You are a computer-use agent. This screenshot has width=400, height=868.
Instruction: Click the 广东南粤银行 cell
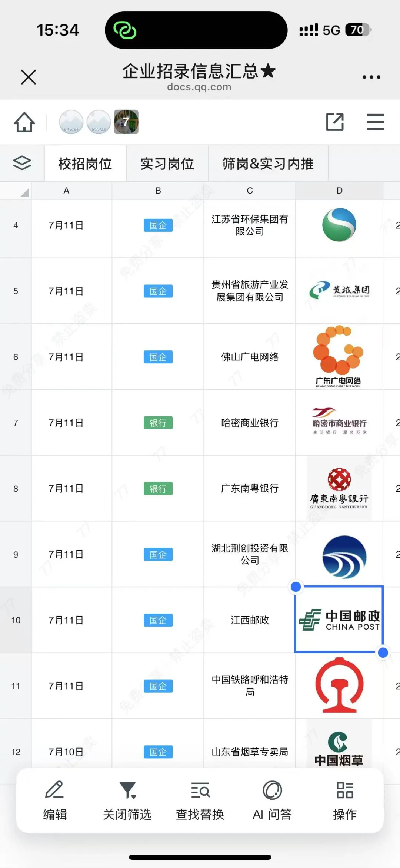point(250,488)
